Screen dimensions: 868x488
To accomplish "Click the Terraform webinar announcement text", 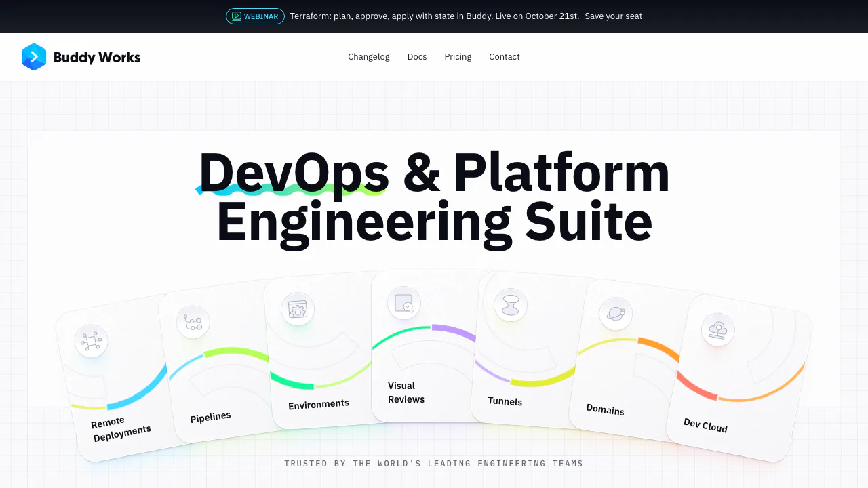I will pos(435,16).
